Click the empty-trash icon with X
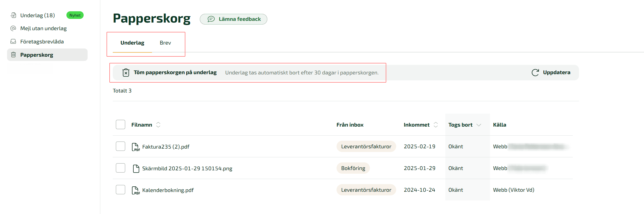The height and width of the screenshot is (214, 644). pos(126,73)
